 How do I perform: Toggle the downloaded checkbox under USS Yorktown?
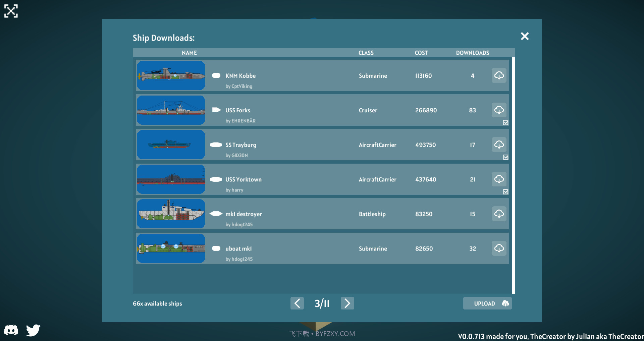[x=505, y=192]
